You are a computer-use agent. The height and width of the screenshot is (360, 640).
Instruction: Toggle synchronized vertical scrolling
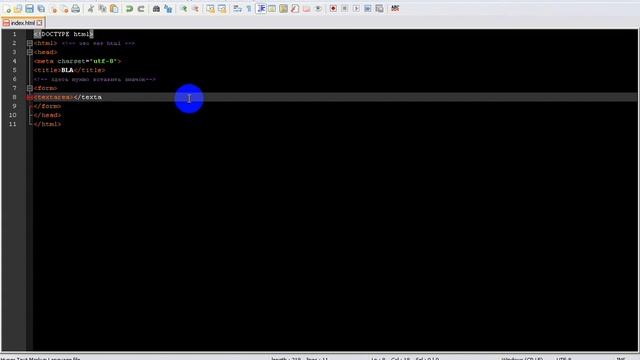point(210,9)
